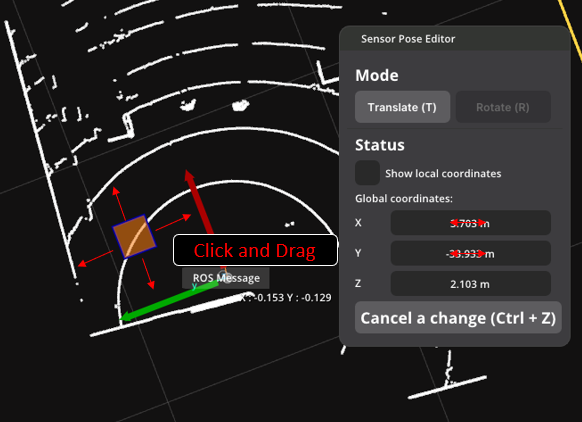The height and width of the screenshot is (422, 582).
Task: Click the Sensor Pose Editor title bar
Action: pyautogui.click(x=455, y=39)
